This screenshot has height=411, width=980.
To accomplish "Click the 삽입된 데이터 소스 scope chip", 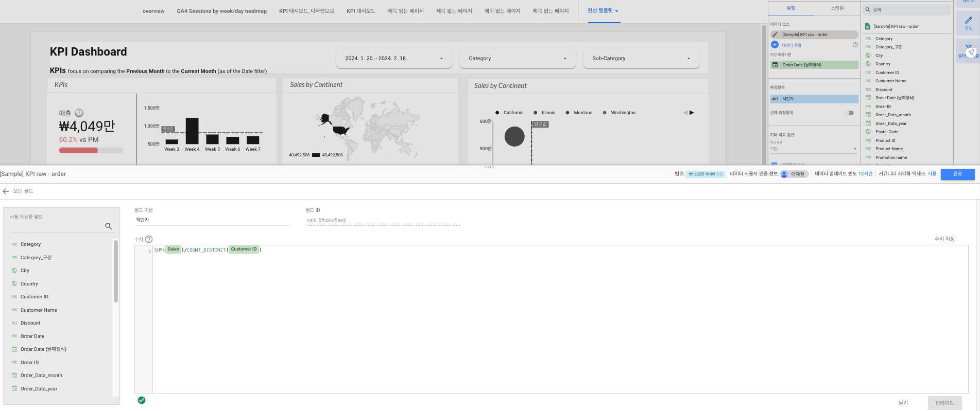I will click(706, 174).
